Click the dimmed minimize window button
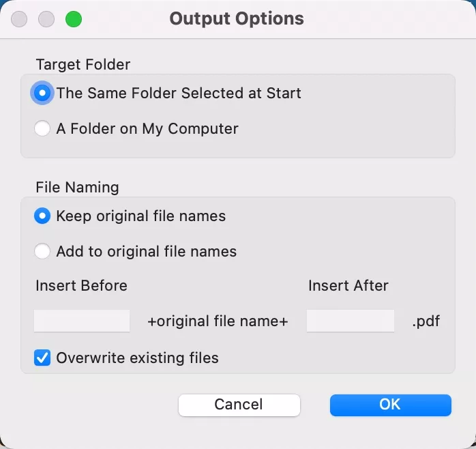 point(46,19)
